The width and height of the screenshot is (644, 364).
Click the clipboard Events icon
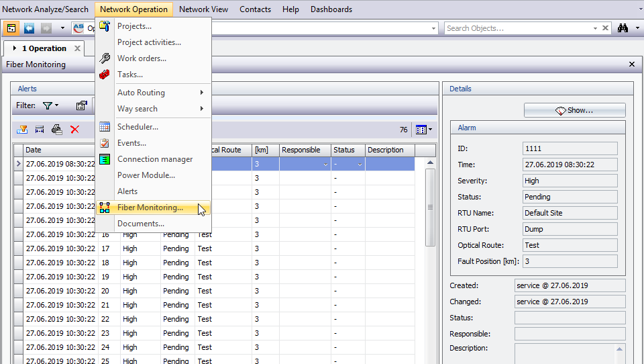coord(105,143)
